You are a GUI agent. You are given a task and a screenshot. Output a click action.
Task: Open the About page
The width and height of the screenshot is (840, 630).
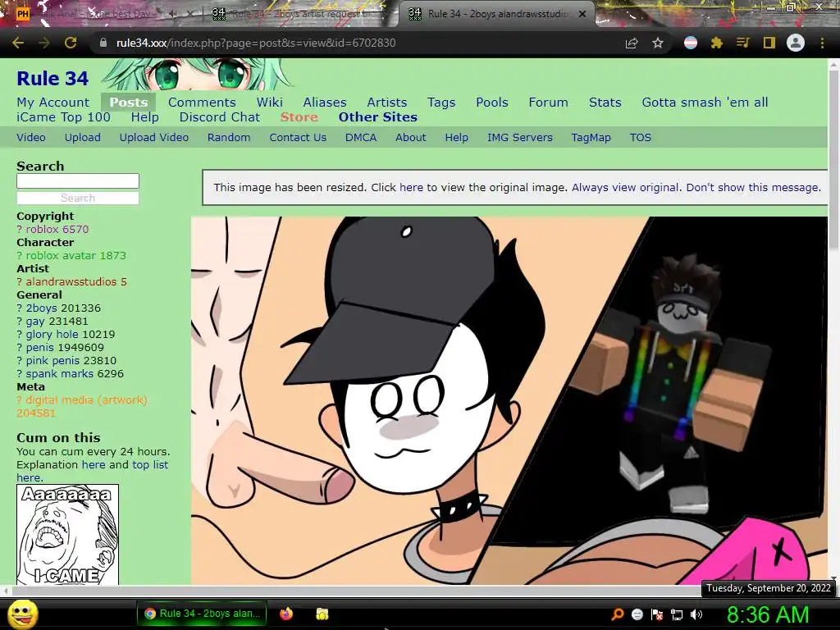pyautogui.click(x=410, y=138)
